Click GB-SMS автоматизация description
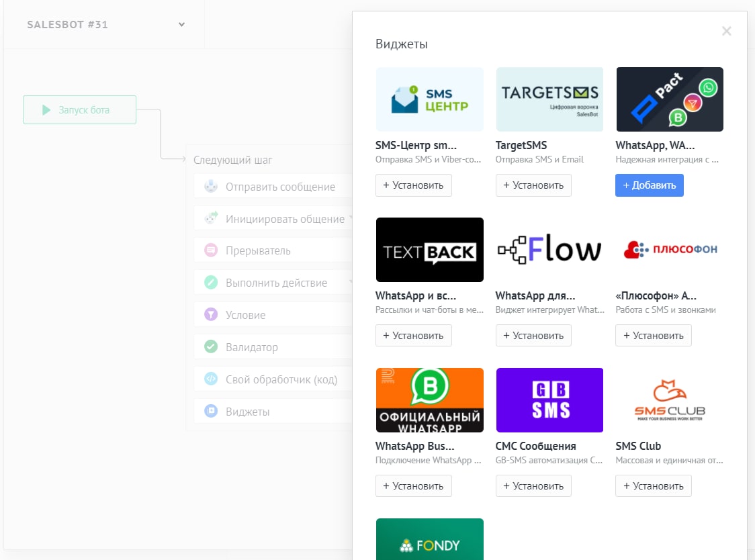Image resolution: width=755 pixels, height=560 pixels. (549, 461)
